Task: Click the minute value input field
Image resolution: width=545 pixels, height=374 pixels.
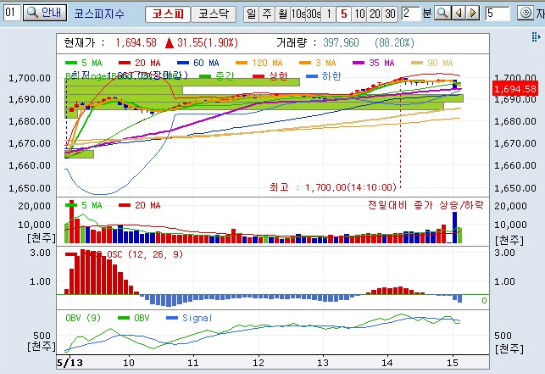Action: coord(410,14)
